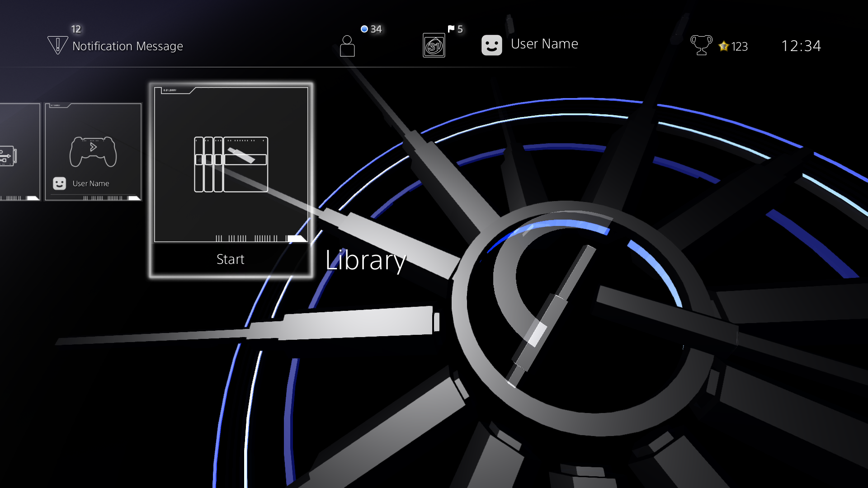The height and width of the screenshot is (488, 868).
Task: Click the smiley avatar beside User Name on tile
Action: pyautogui.click(x=59, y=183)
